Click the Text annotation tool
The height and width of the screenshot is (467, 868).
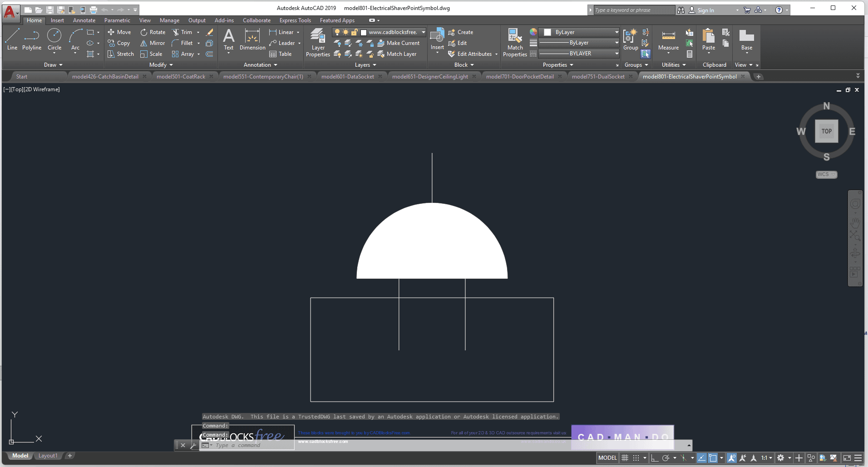pos(228,39)
